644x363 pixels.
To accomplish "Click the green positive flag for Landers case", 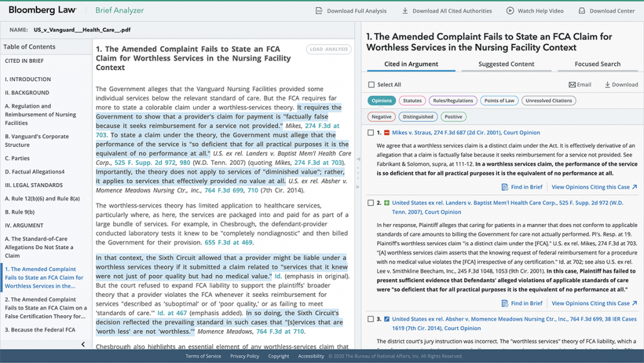I will 387,203.
